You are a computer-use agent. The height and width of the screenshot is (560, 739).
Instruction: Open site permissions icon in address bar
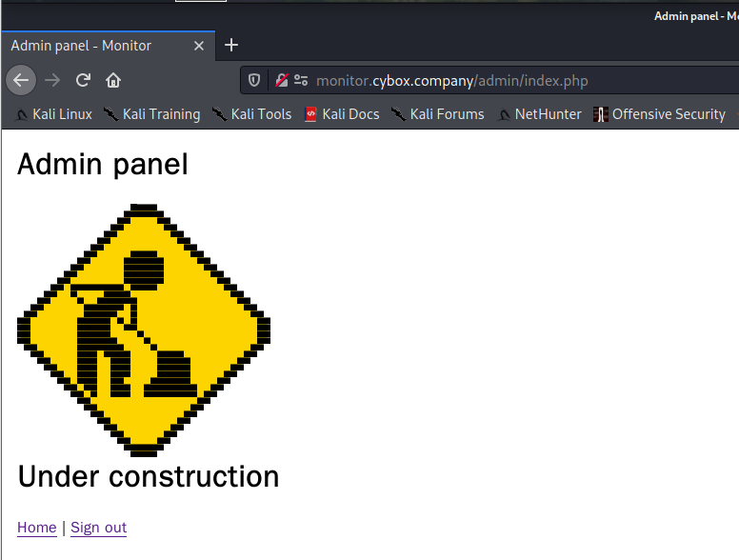click(x=301, y=81)
